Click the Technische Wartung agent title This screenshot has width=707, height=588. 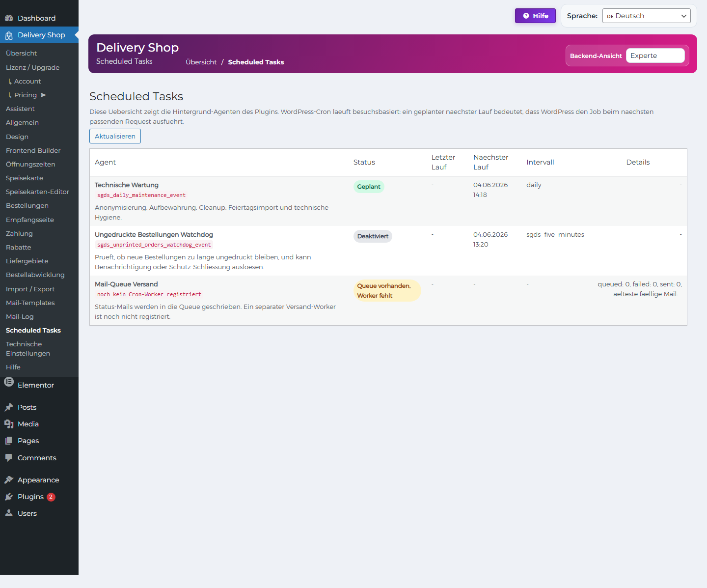127,185
